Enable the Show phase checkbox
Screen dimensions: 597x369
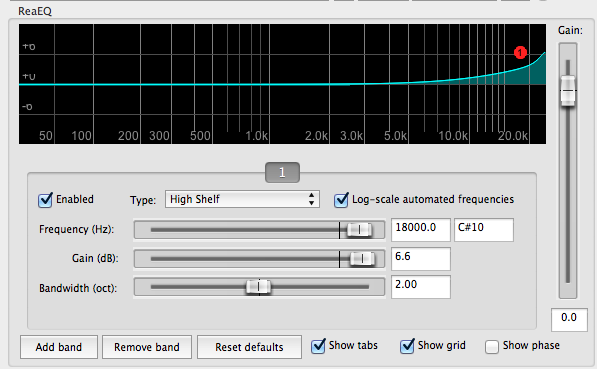(x=492, y=347)
